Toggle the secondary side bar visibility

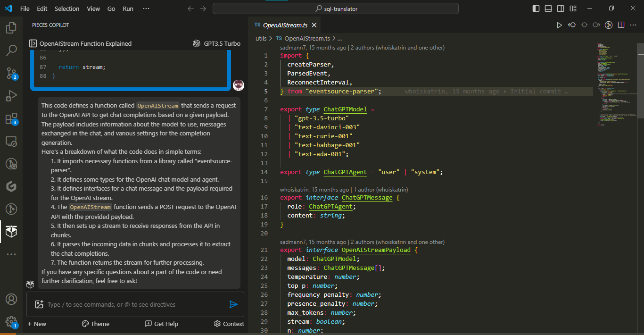click(561, 8)
